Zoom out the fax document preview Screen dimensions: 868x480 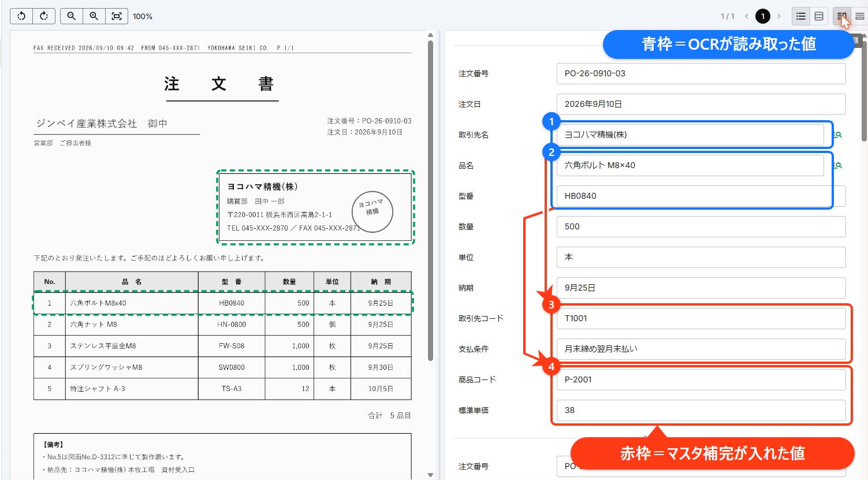[x=72, y=16]
